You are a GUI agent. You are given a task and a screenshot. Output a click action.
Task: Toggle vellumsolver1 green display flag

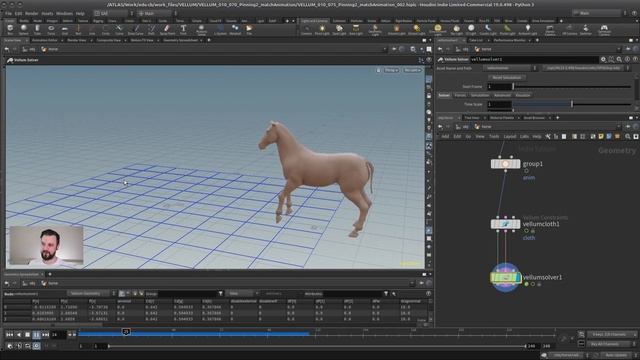527,284
